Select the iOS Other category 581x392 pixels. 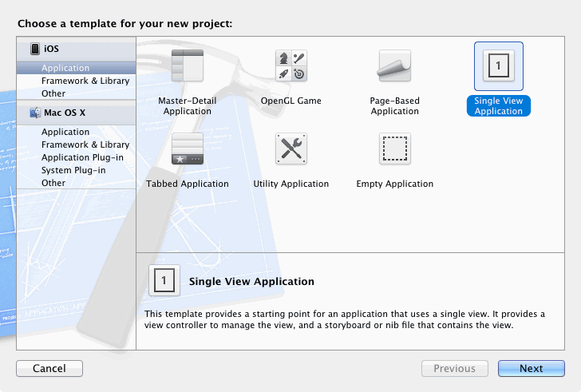(x=53, y=94)
